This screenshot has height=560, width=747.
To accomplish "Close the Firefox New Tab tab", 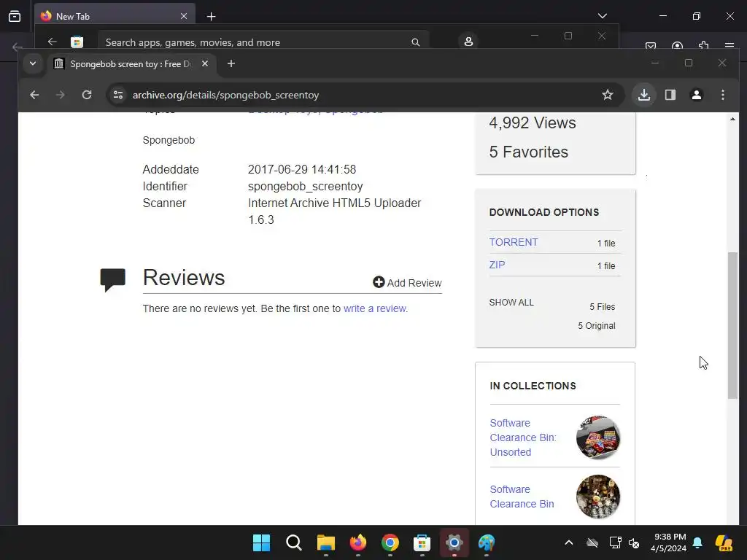I will pos(184,16).
